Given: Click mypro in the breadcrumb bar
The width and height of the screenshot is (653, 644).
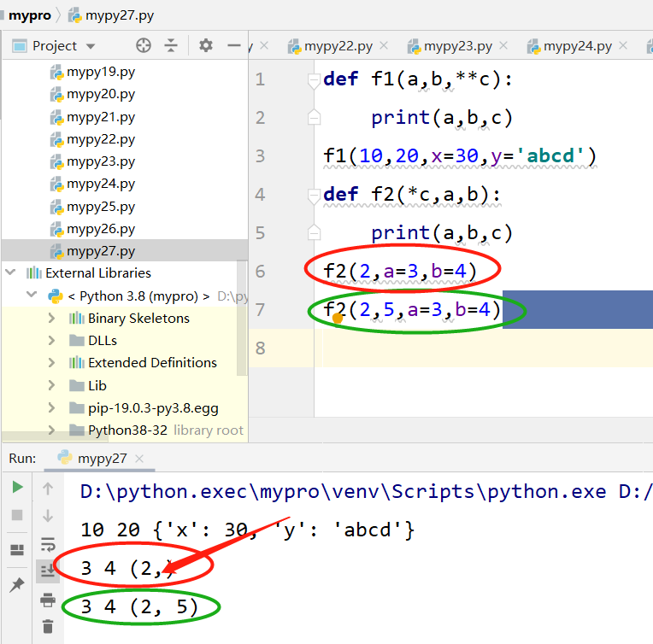Looking at the screenshot, I should click(30, 15).
